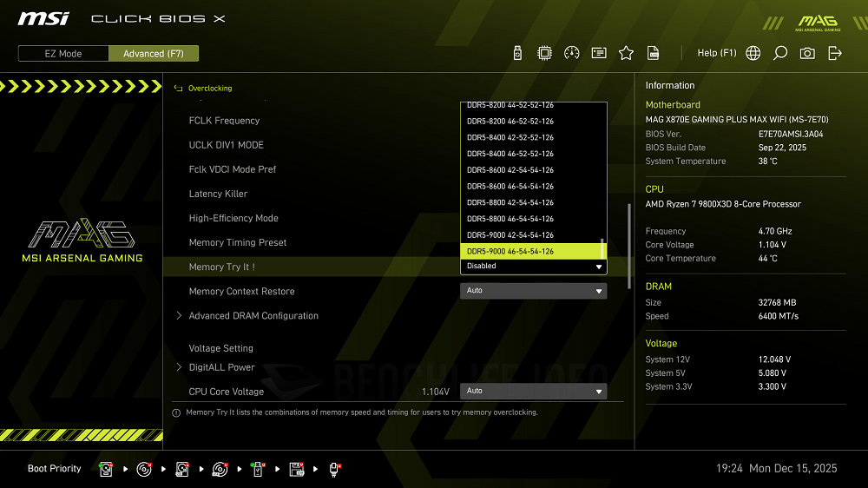Expand the DigitALL Power submenu
The height and width of the screenshot is (488, 868).
pyautogui.click(x=221, y=367)
